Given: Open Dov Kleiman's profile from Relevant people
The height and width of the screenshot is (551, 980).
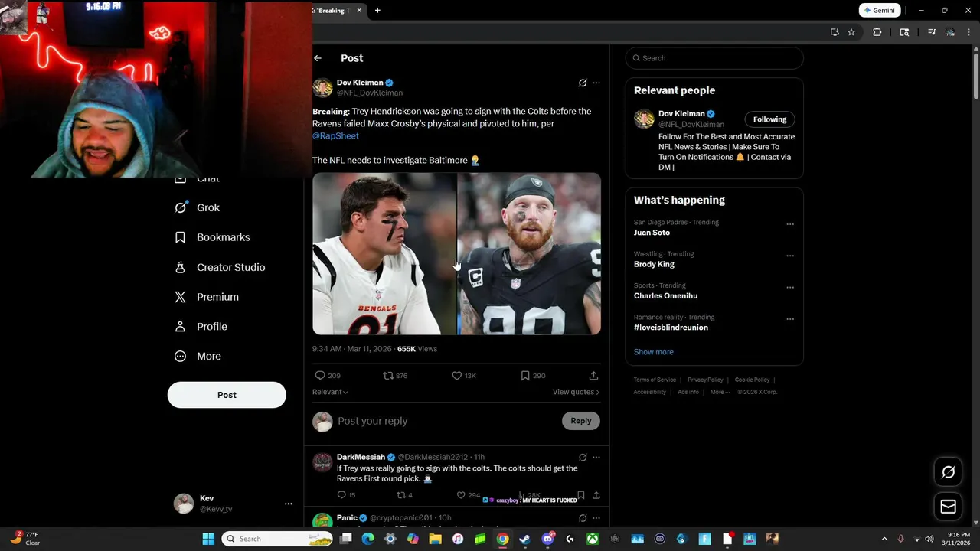Looking at the screenshot, I should coord(681,114).
